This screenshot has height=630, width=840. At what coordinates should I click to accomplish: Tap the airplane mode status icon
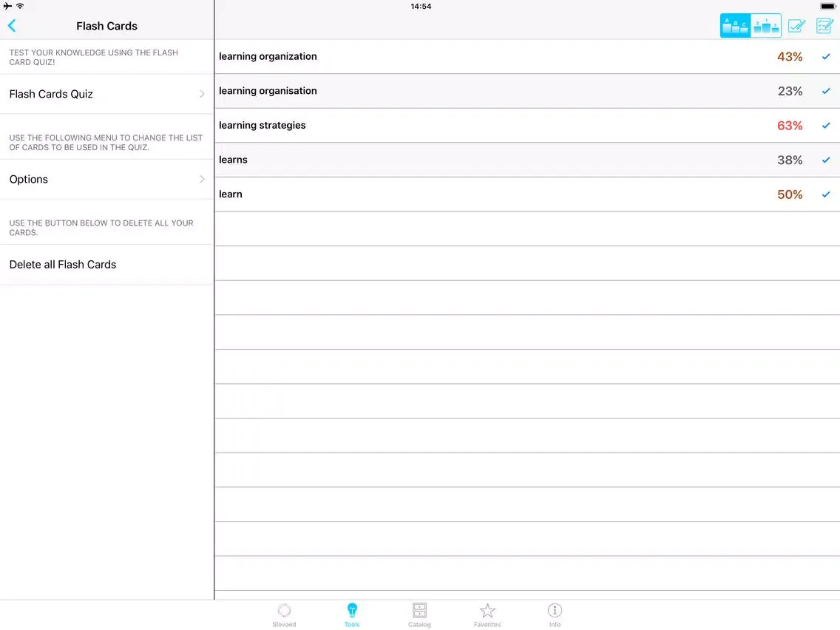click(x=7, y=6)
